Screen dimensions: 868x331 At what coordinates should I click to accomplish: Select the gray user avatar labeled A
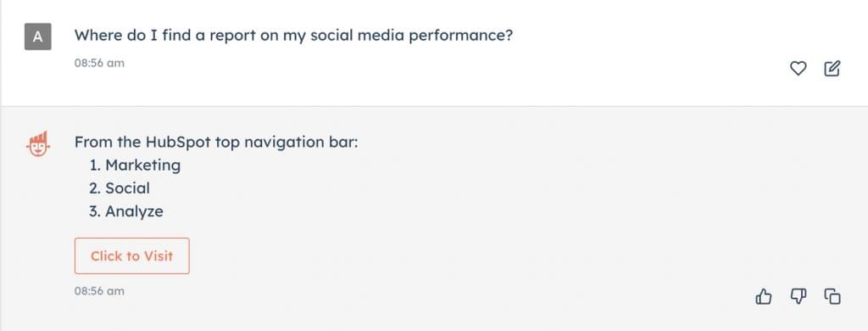(x=37, y=36)
